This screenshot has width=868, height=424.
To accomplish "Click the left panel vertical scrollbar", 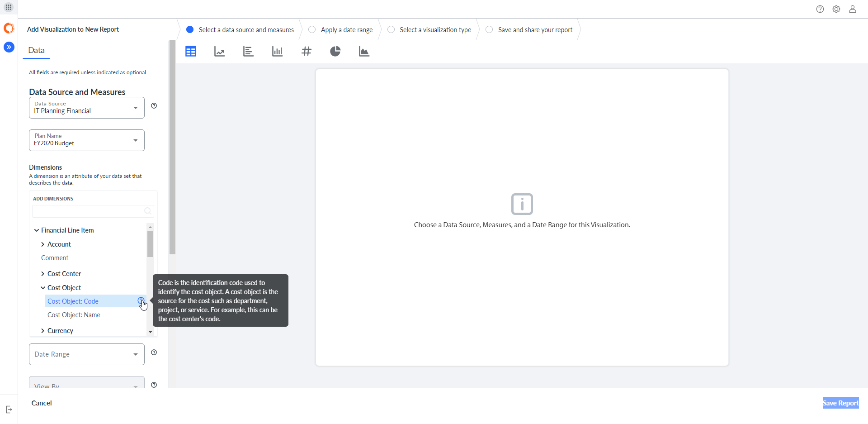I will tap(172, 147).
